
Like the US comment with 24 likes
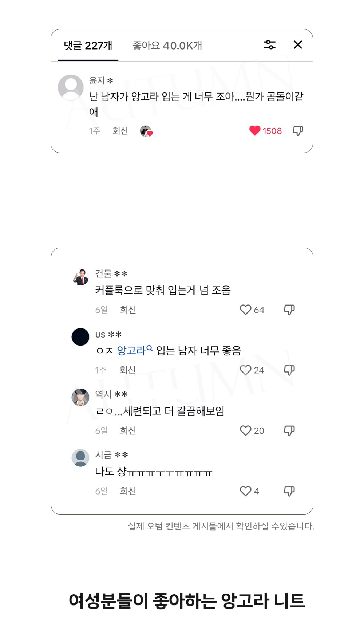(246, 370)
